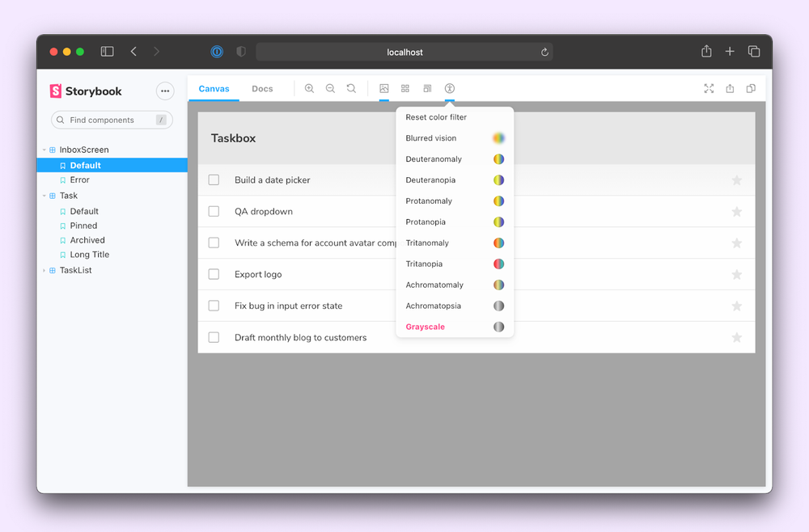Collapse the Task component tree
This screenshot has width=809, height=532.
[x=45, y=195]
